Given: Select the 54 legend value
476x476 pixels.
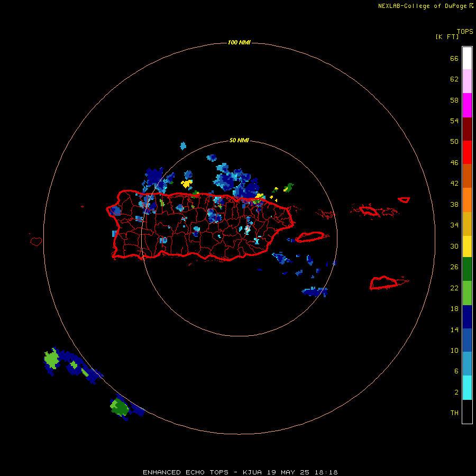Looking at the screenshot, I should pos(454,121).
